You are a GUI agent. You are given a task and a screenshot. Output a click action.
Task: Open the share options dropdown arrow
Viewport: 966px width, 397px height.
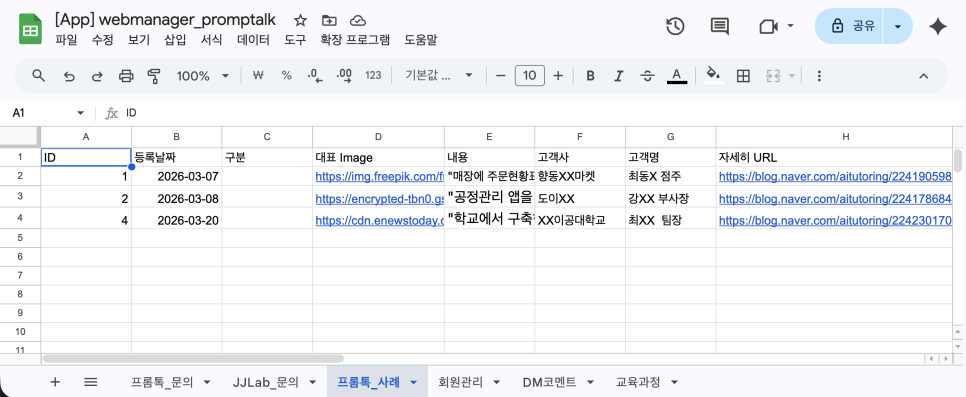coord(898,27)
